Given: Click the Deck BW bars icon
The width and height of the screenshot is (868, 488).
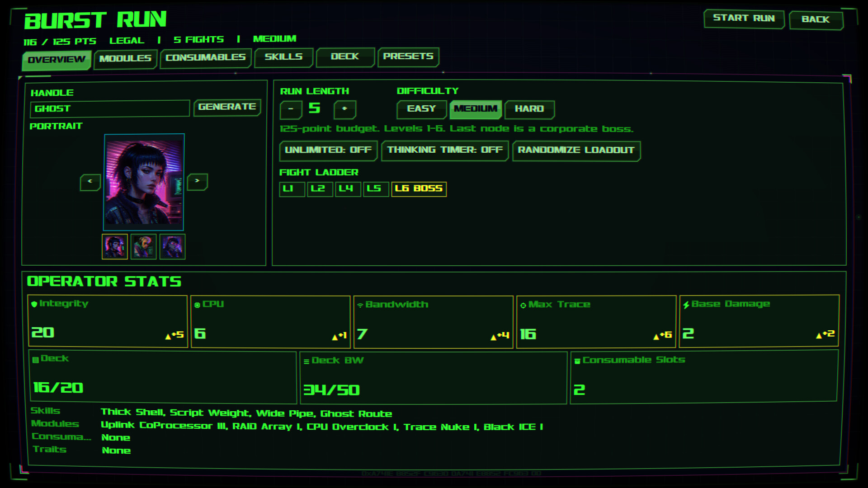Looking at the screenshot, I should [307, 361].
